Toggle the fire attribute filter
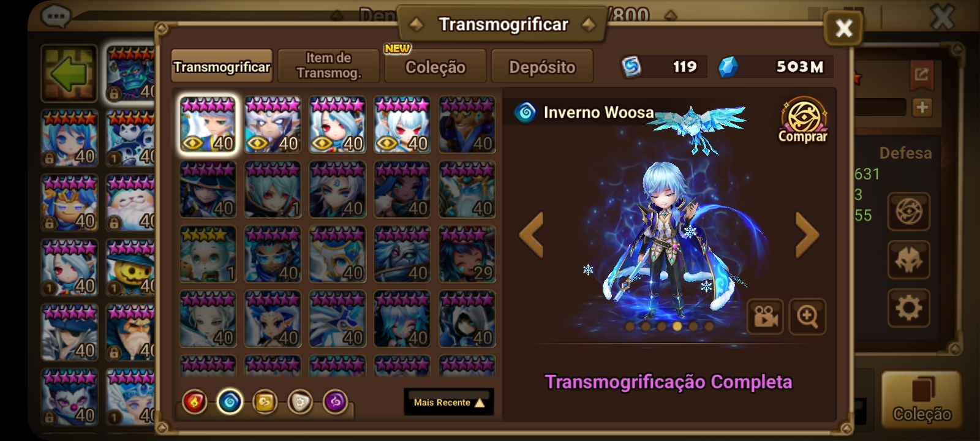 (195, 402)
